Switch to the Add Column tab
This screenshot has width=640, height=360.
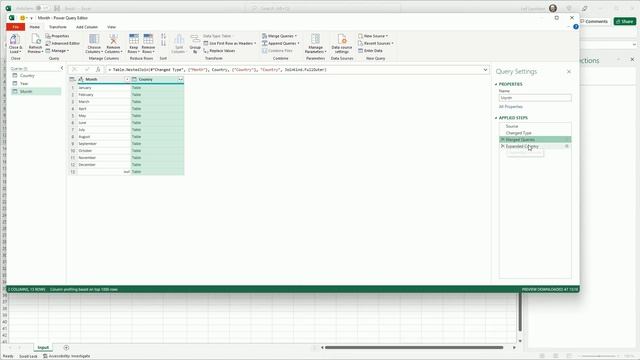87,27
